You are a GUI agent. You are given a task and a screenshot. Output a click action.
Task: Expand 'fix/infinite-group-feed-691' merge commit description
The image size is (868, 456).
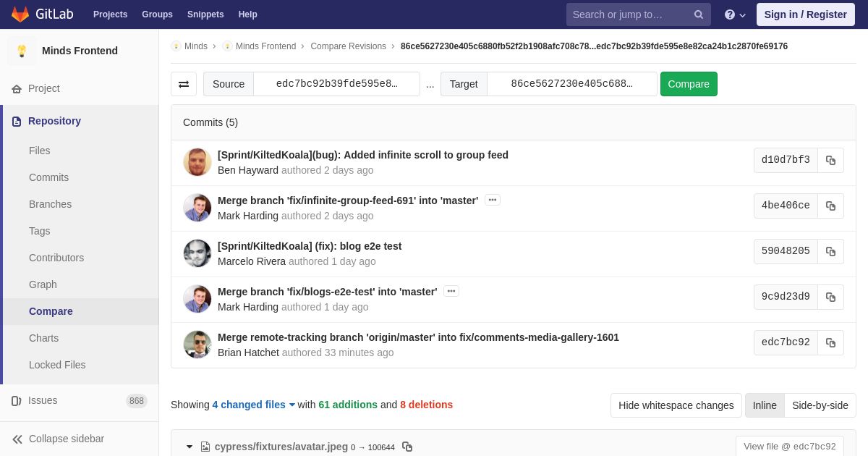point(493,200)
